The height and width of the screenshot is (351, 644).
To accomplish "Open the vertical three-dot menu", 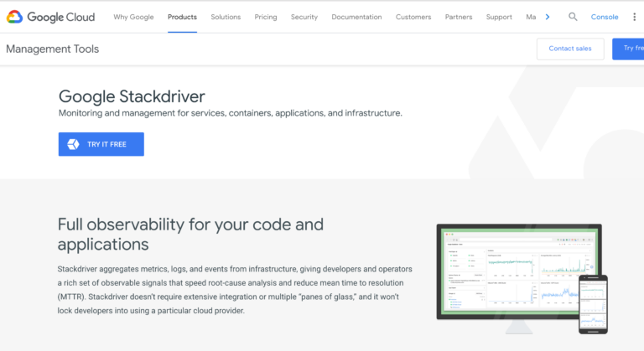I will 634,17.
